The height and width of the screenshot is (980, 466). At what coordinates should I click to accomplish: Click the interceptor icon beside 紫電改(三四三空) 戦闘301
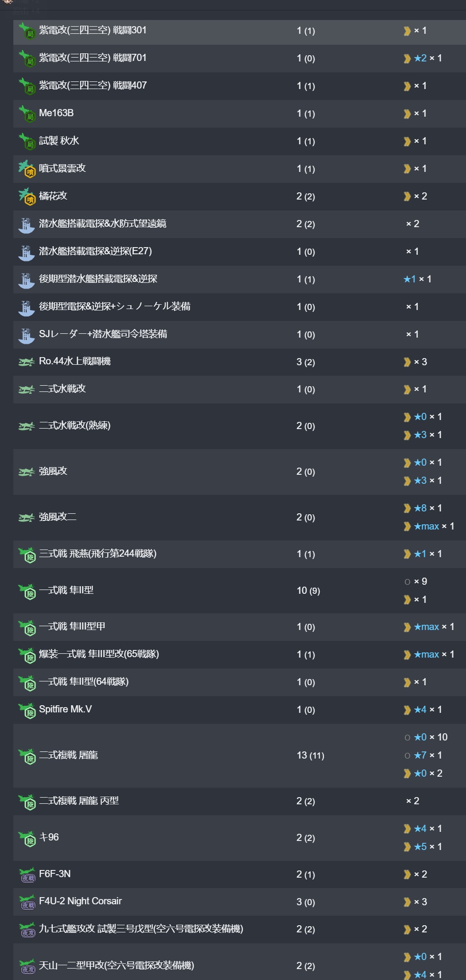(x=27, y=30)
